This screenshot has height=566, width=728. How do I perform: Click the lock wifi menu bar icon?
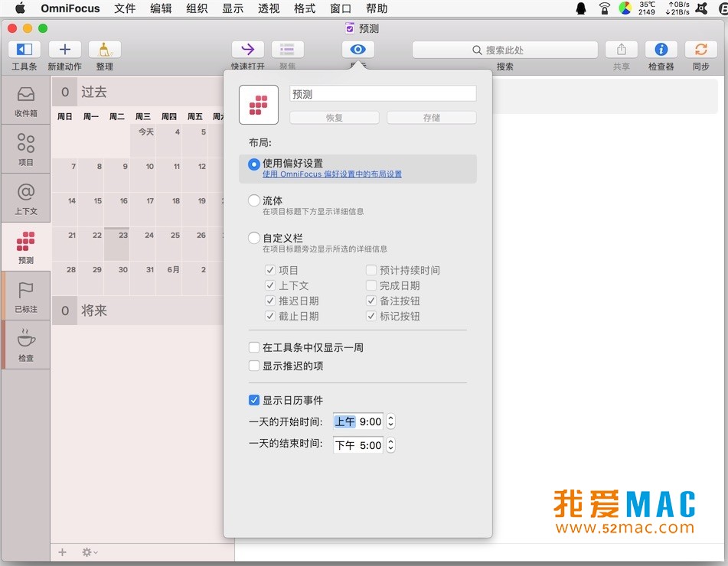(604, 8)
